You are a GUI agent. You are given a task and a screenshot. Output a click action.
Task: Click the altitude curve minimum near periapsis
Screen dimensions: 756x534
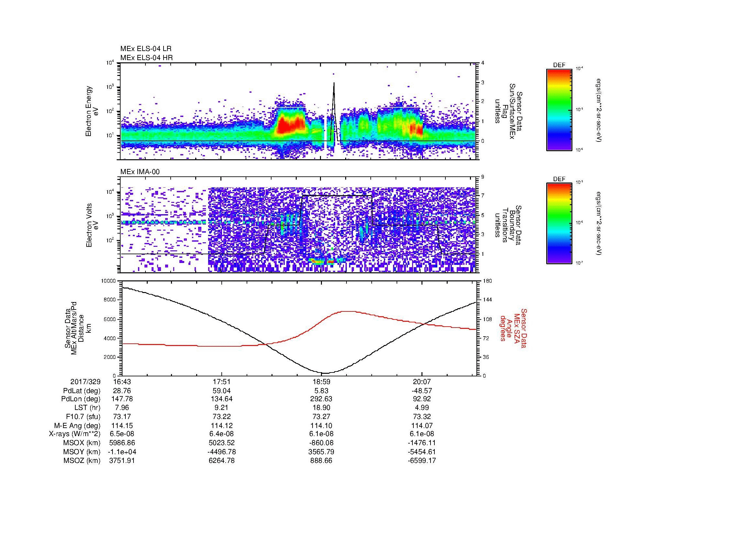click(x=325, y=373)
